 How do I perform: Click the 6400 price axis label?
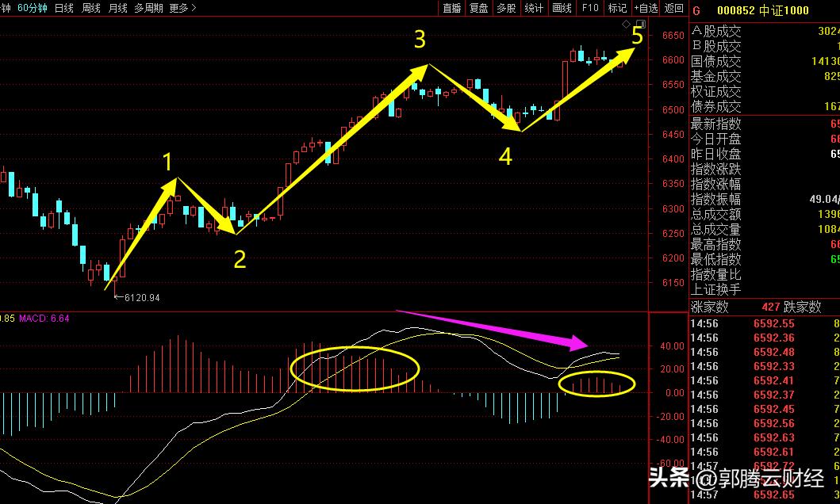point(673,159)
